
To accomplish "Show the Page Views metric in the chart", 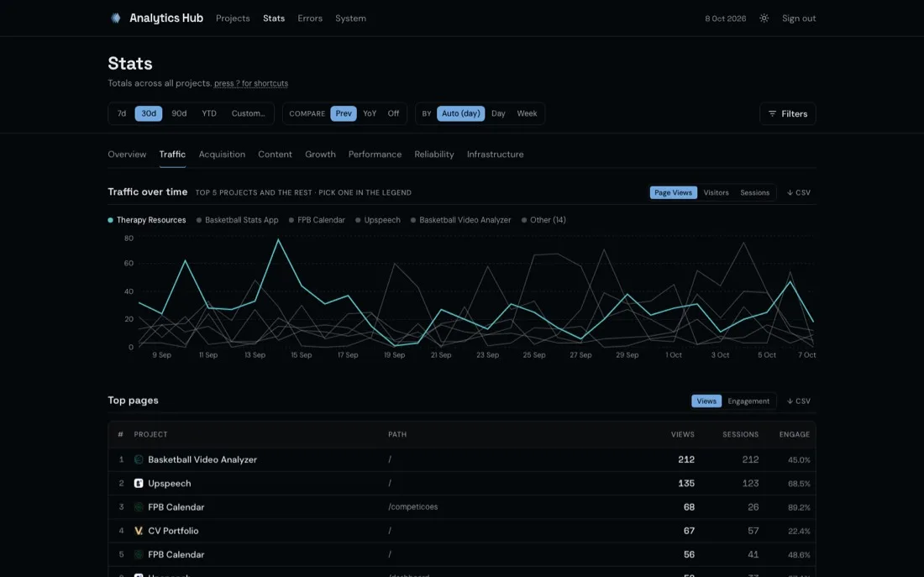I will (x=673, y=192).
